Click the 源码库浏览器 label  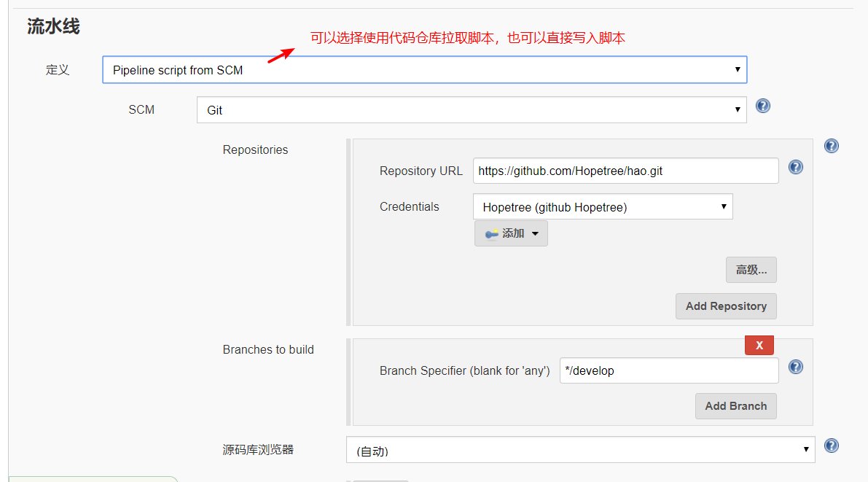click(258, 450)
